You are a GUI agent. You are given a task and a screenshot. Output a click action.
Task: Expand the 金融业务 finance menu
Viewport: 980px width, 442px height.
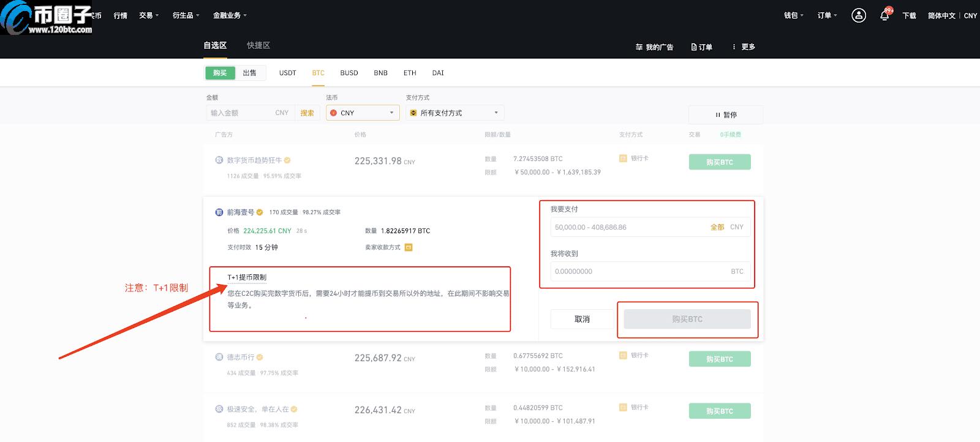230,15
